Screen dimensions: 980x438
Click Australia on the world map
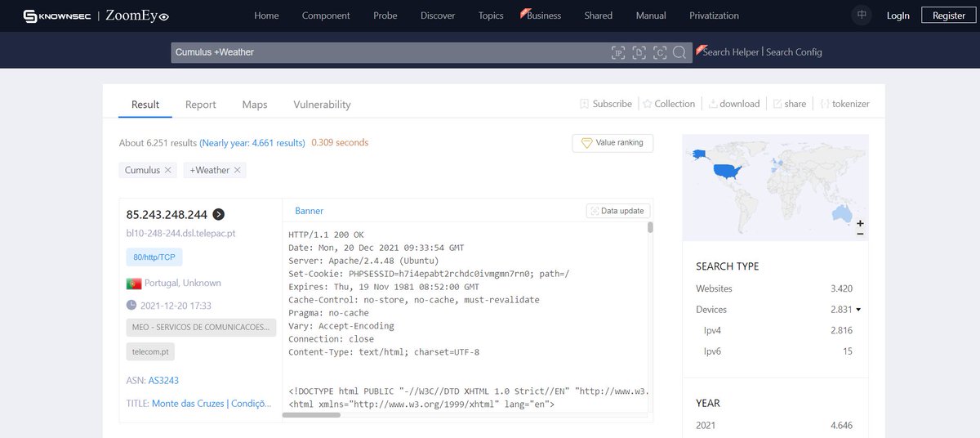[841, 213]
